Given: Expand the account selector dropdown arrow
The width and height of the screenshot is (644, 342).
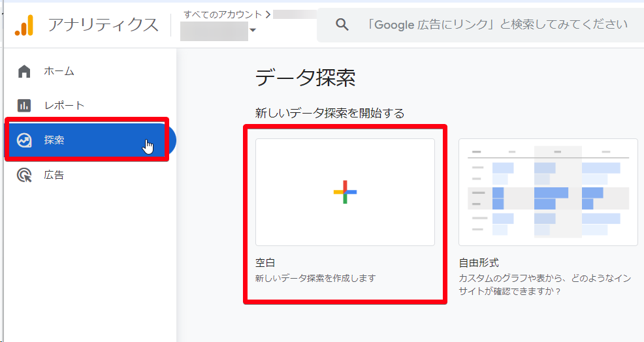Looking at the screenshot, I should click(253, 30).
